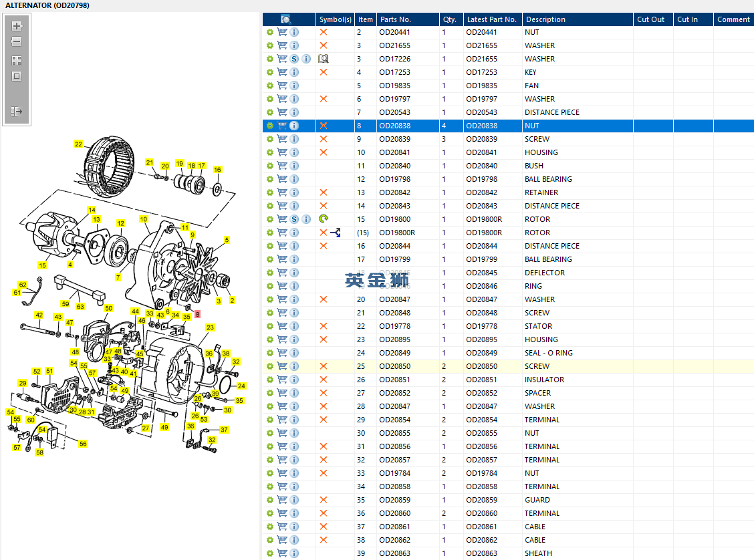Screen dimensions: 754x560
Task: Click callout 22 on the diagram
Action: [x=78, y=144]
